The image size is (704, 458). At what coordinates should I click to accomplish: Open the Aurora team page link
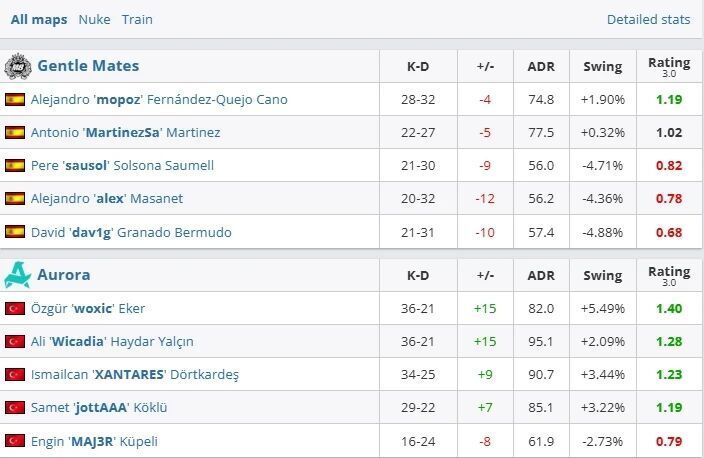click(x=63, y=274)
